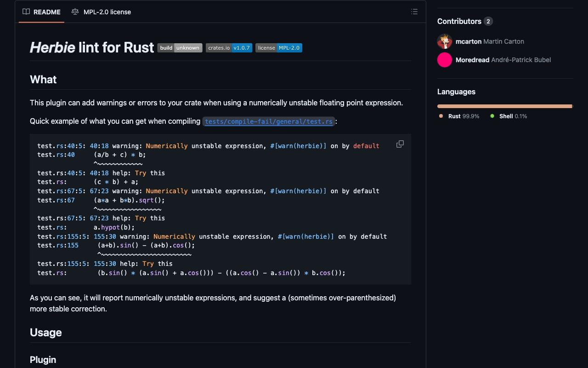
Task: Click the 'This plugin can add warnings' paragraph
Action: pos(216,103)
